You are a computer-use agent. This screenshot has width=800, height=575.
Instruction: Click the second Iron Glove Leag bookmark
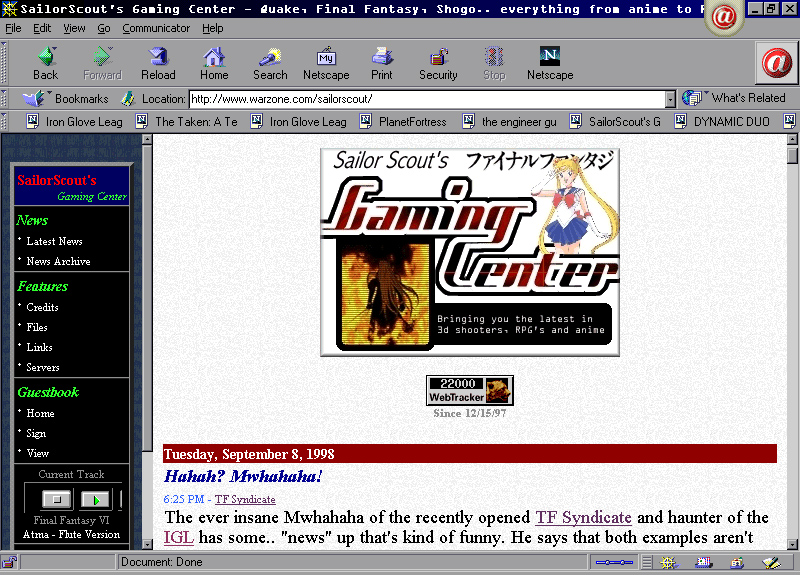coord(298,121)
